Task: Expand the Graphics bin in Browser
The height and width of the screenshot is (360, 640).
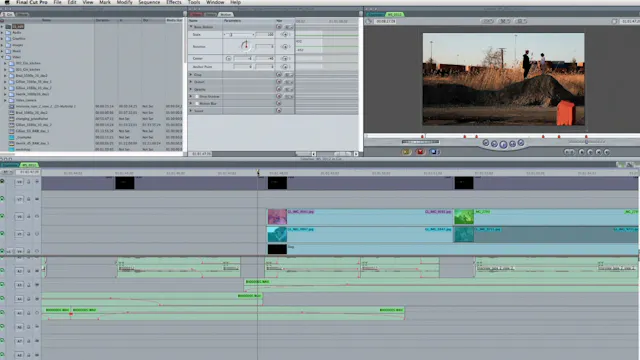Action: 2,38
